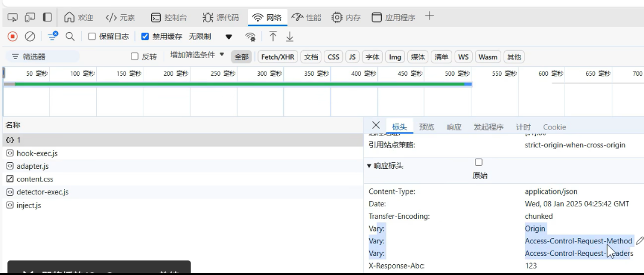Image resolution: width=644 pixels, height=275 pixels.
Task: Toggle device emulation icon
Action: click(30, 17)
